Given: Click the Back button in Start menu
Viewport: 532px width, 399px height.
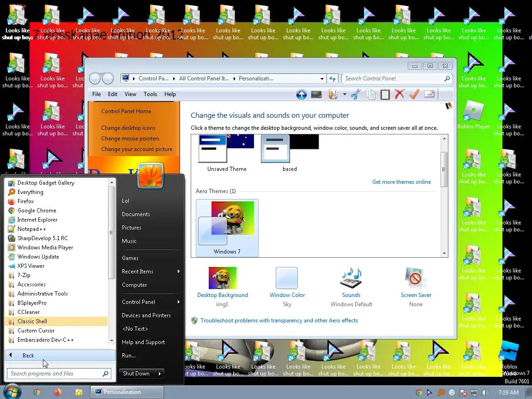Looking at the screenshot, I should click(60, 355).
